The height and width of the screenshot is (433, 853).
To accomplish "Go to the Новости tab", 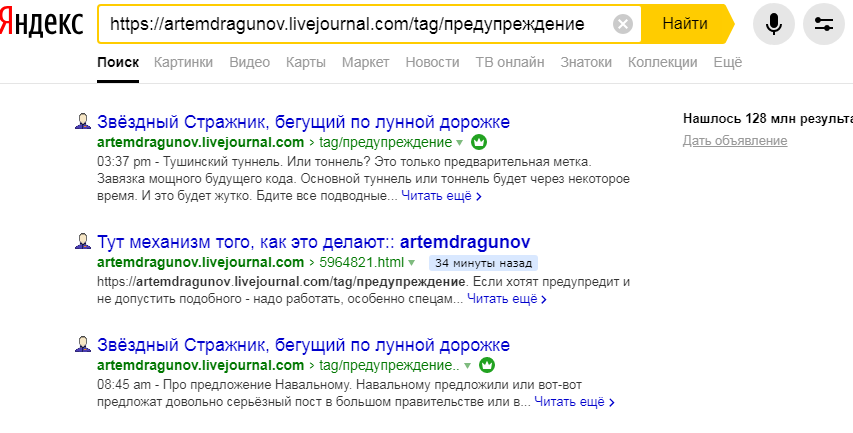I will coord(432,63).
